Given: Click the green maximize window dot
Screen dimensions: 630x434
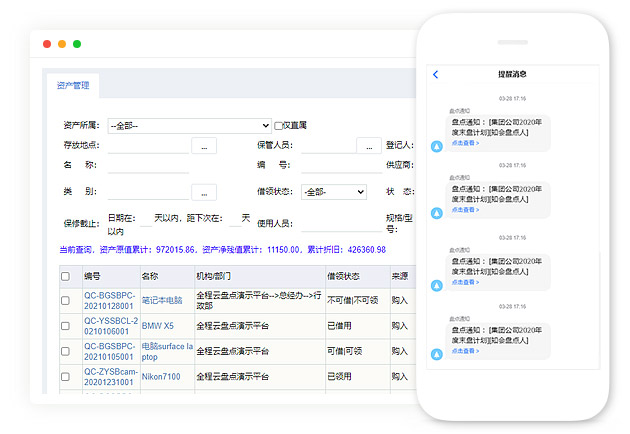Looking at the screenshot, I should tap(77, 44).
